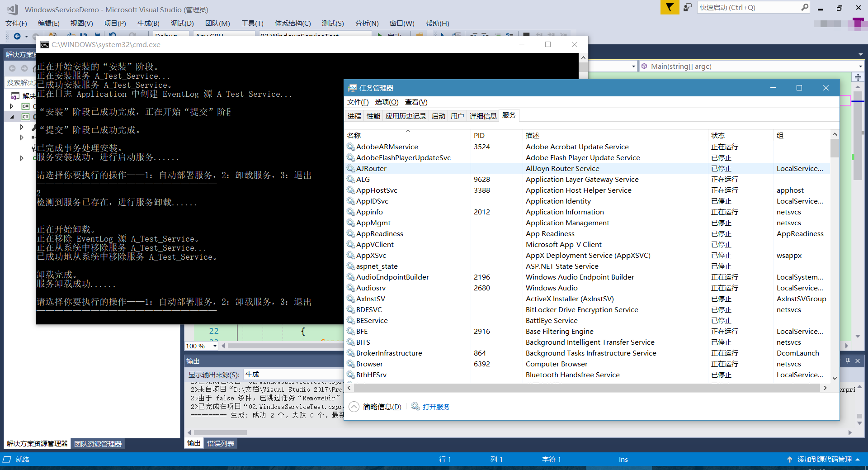
Task: Switch to the 启动 tab in Task Manager
Action: coord(438,116)
